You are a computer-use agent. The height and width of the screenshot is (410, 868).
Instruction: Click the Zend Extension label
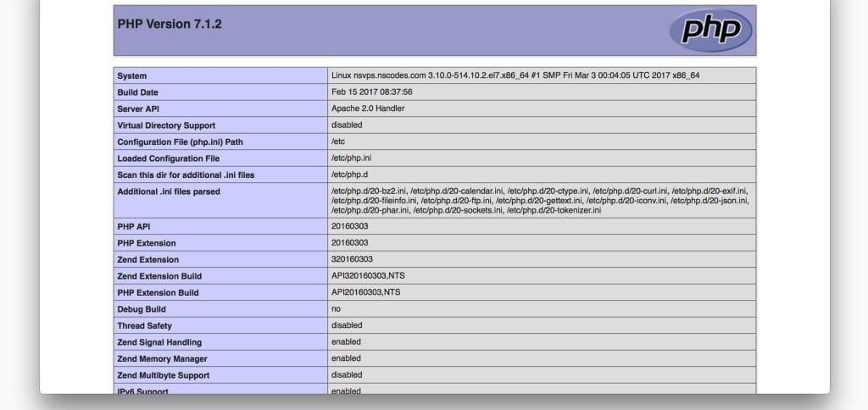(x=147, y=260)
